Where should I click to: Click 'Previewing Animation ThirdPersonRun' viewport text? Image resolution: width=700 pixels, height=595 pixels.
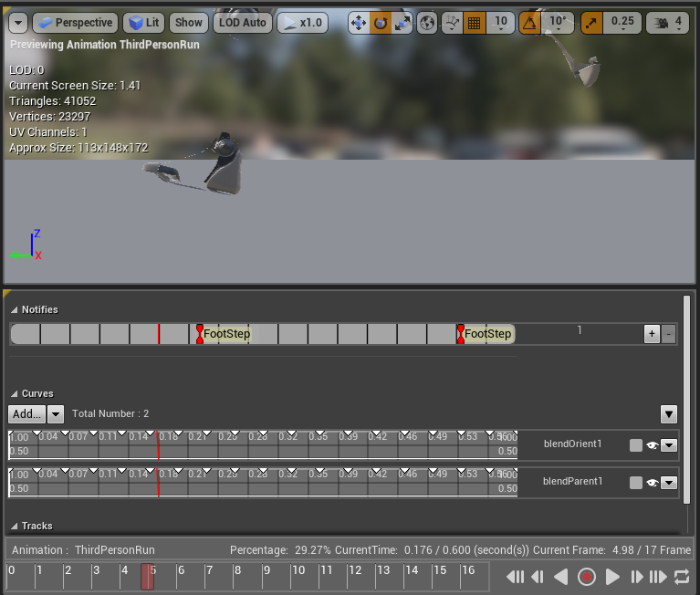click(105, 45)
